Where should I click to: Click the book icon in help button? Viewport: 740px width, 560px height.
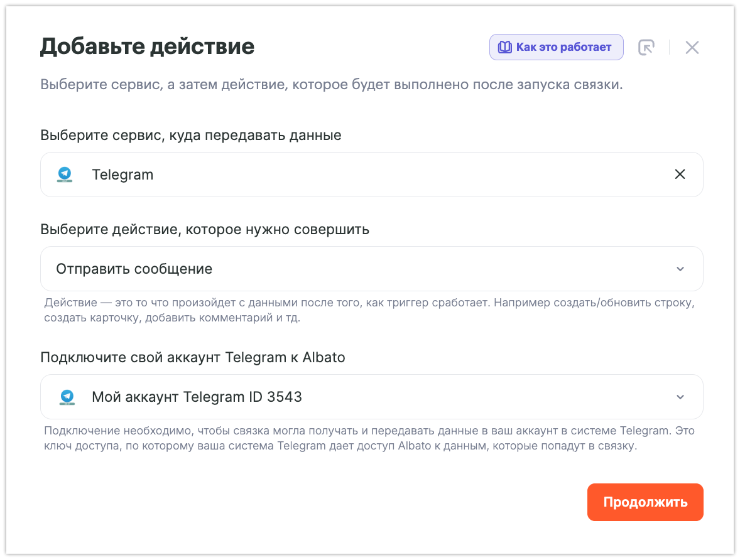(505, 47)
